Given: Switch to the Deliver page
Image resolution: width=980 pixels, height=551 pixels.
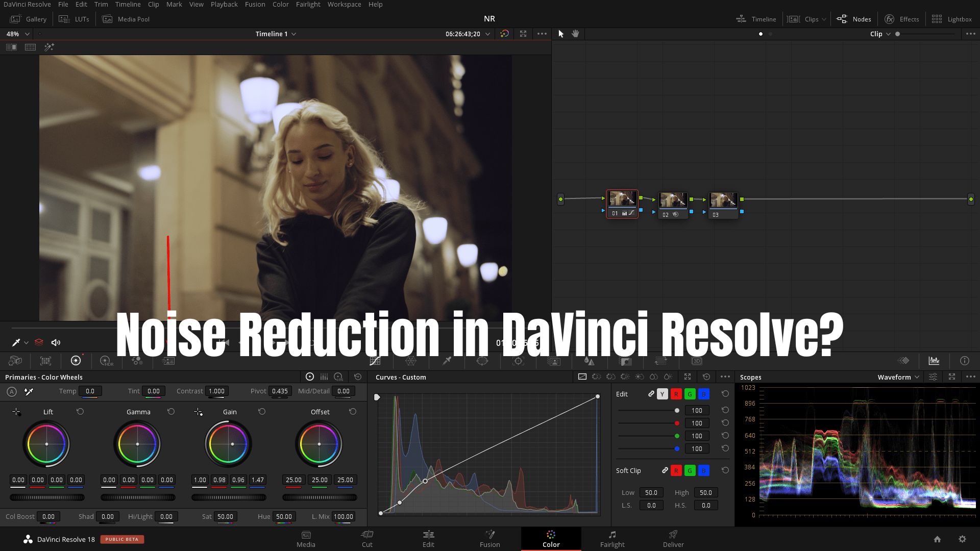Looking at the screenshot, I should (x=673, y=539).
